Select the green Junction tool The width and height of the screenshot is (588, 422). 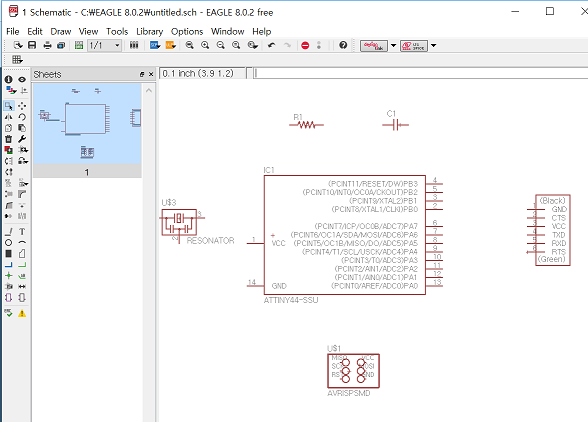pyautogui.click(x=9, y=276)
